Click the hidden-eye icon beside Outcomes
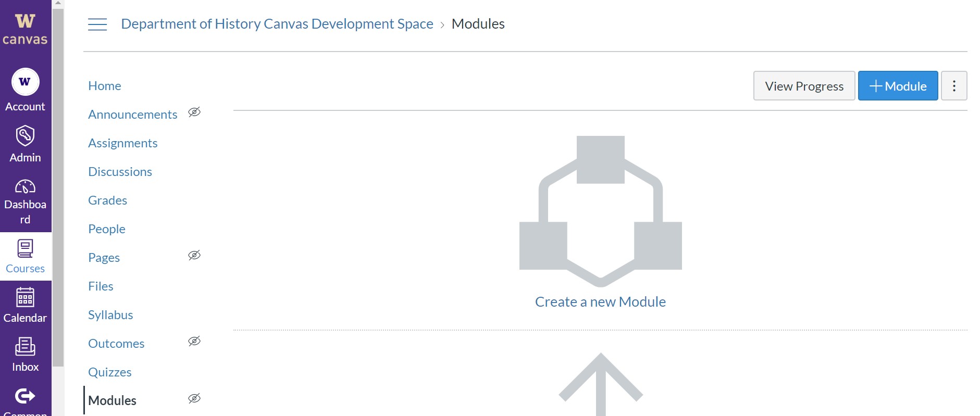This screenshot has width=980, height=416. click(x=194, y=341)
